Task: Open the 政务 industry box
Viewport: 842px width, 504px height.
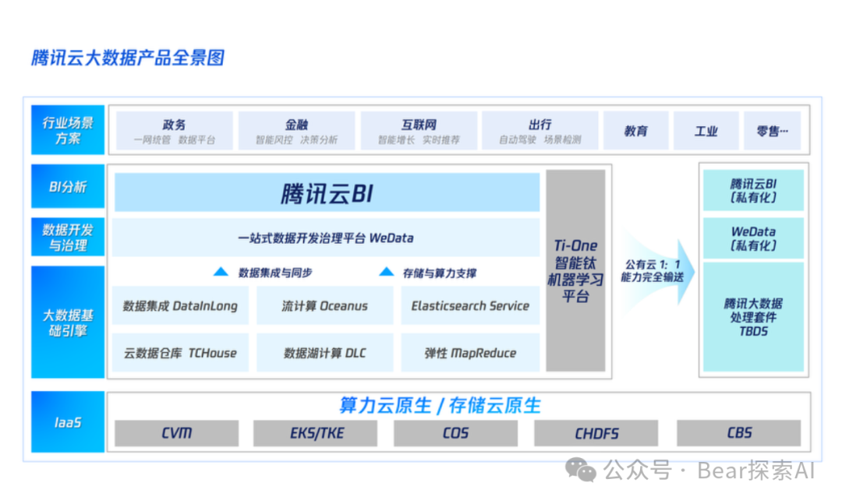Action: coord(175,130)
